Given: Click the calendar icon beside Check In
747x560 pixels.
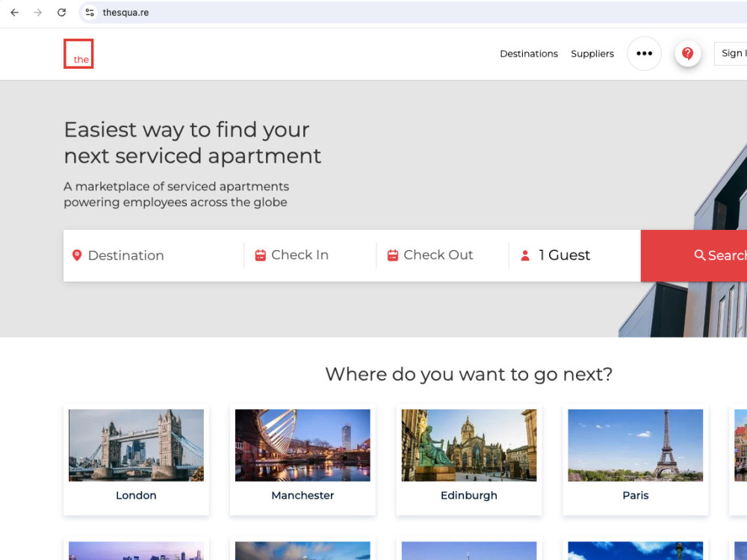Looking at the screenshot, I should pos(260,255).
